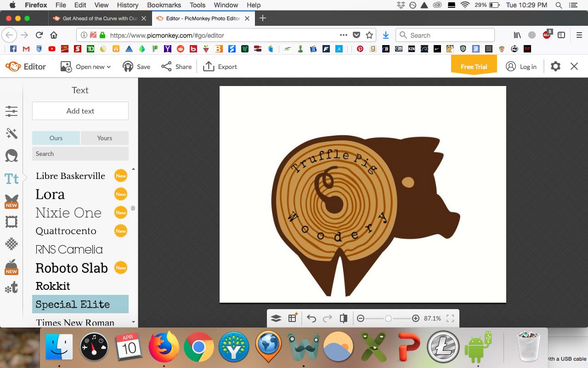Undo the last edit

pyautogui.click(x=311, y=318)
